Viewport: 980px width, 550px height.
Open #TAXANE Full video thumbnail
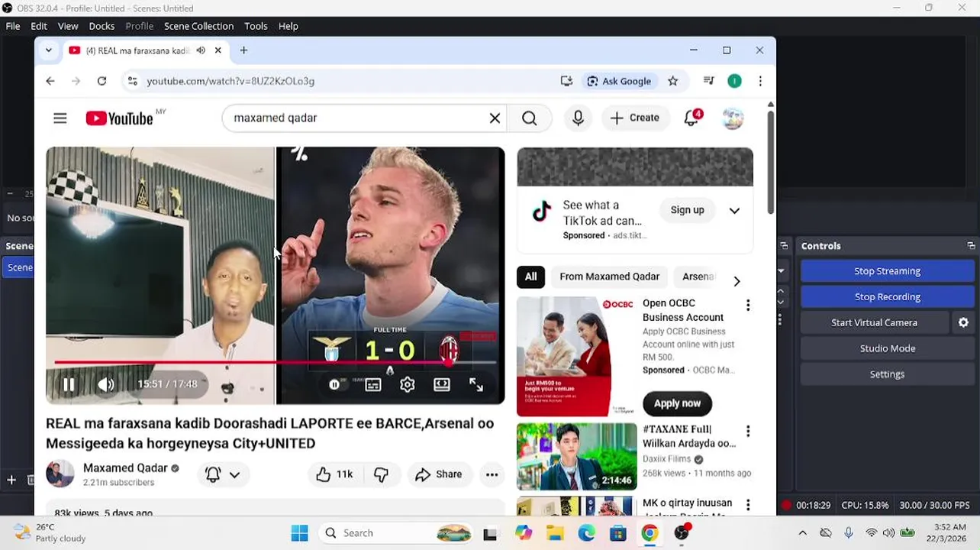(x=576, y=456)
